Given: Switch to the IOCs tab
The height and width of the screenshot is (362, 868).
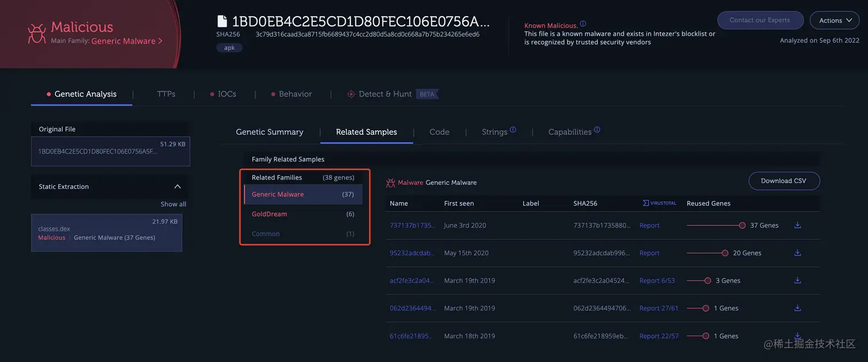Looking at the screenshot, I should (223, 94).
